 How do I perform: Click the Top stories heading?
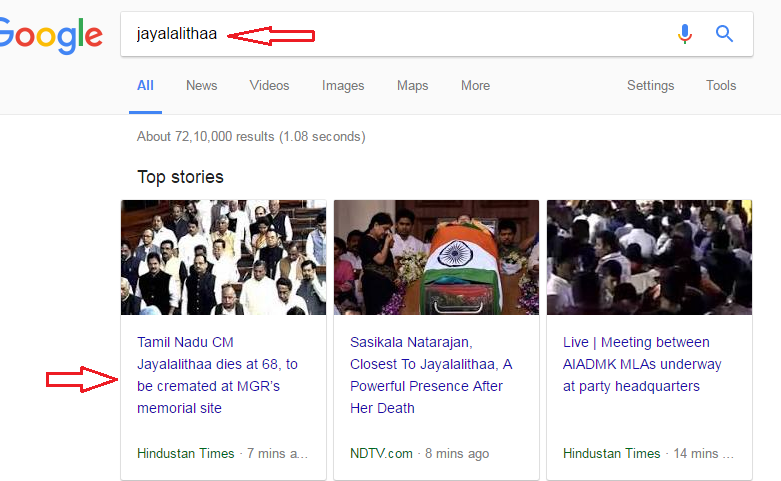pos(180,177)
